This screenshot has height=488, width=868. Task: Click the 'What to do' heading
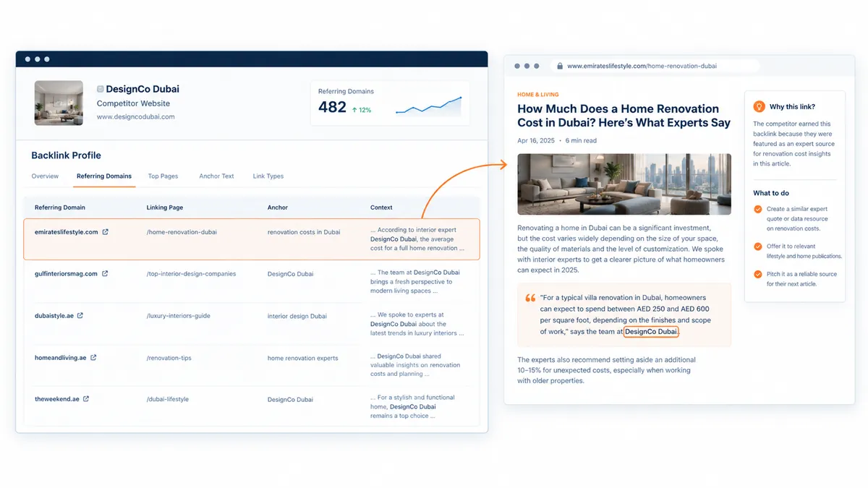tap(771, 193)
